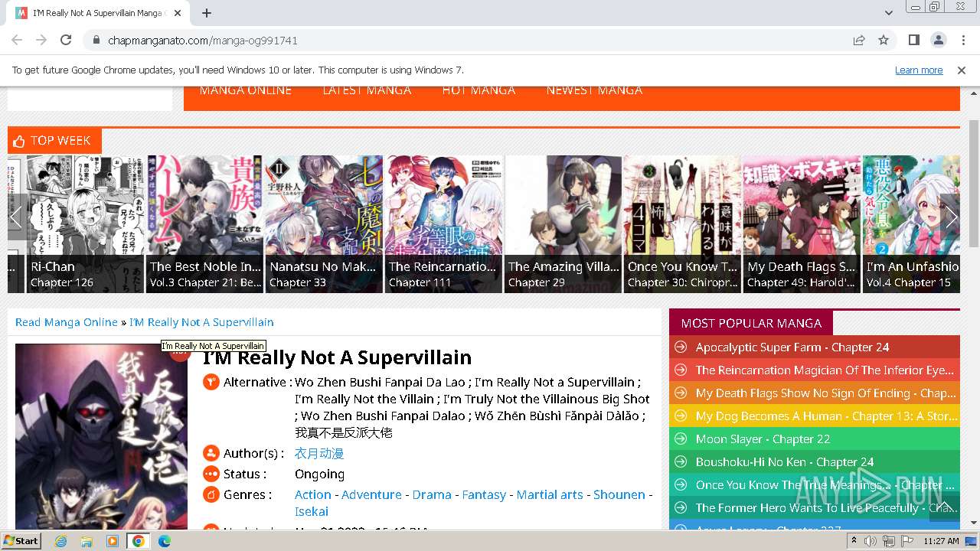Click the browser forward arrow
The height and width of the screenshot is (551, 980).
(x=41, y=40)
